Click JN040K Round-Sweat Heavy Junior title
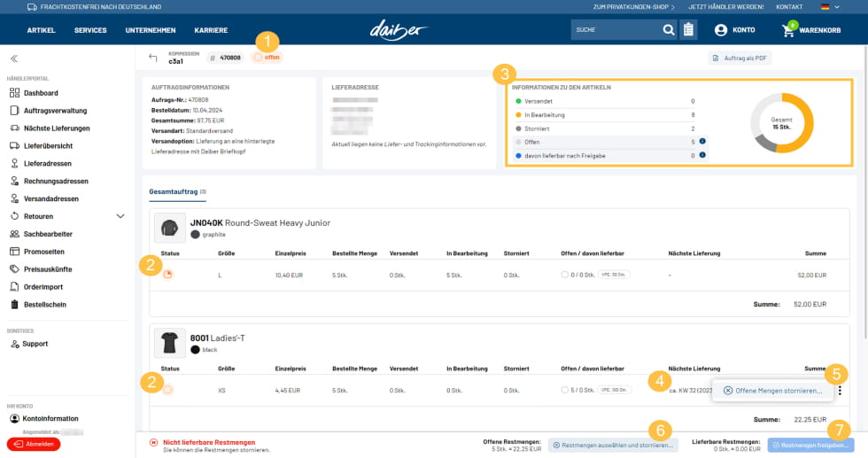 [x=260, y=223]
